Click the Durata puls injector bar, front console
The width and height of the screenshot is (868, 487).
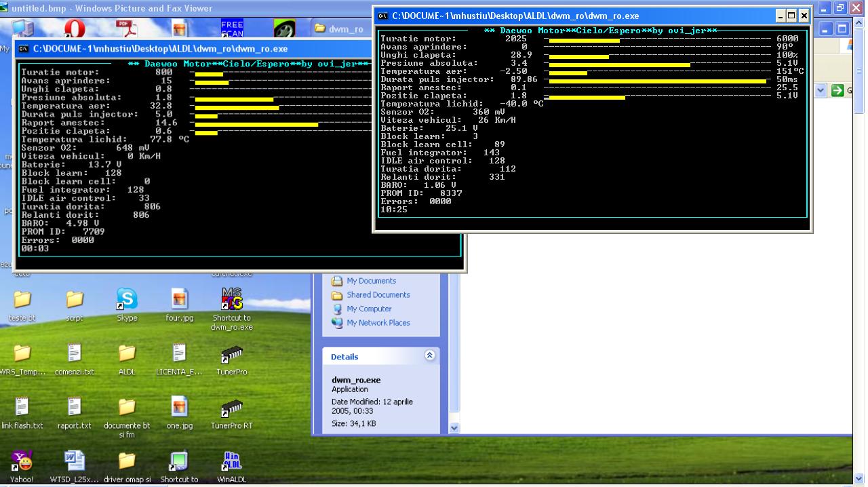coord(657,81)
